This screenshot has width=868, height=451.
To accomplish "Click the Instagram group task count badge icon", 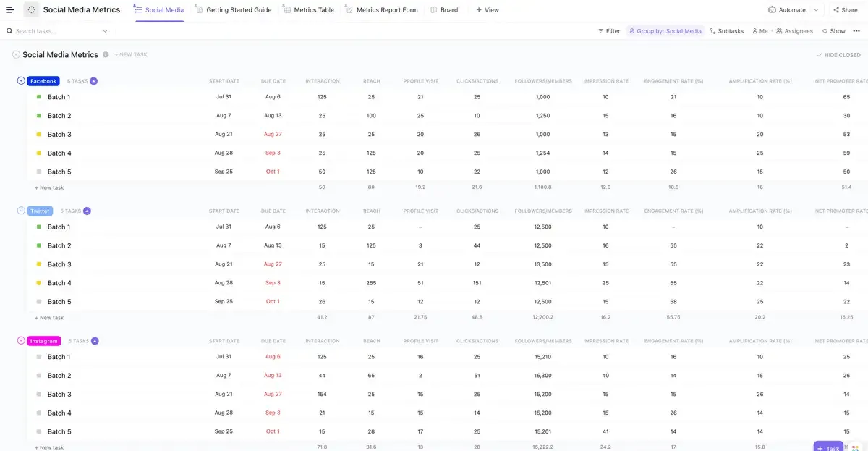I will (x=95, y=341).
